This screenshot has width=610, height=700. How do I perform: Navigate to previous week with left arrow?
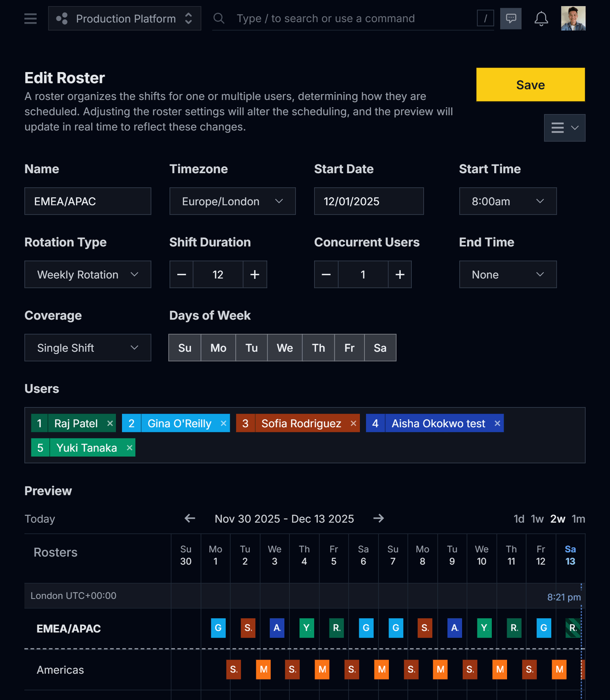click(x=189, y=519)
